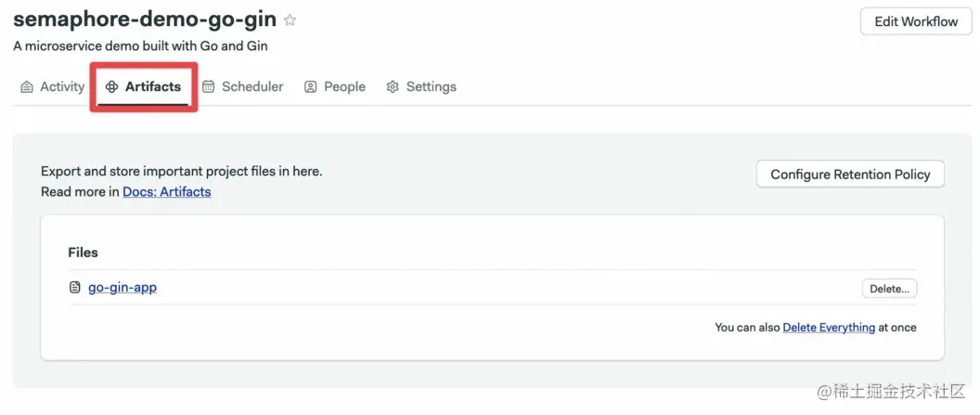Viewport: 980px width, 415px height.
Task: Go to the People tab label
Action: click(344, 87)
